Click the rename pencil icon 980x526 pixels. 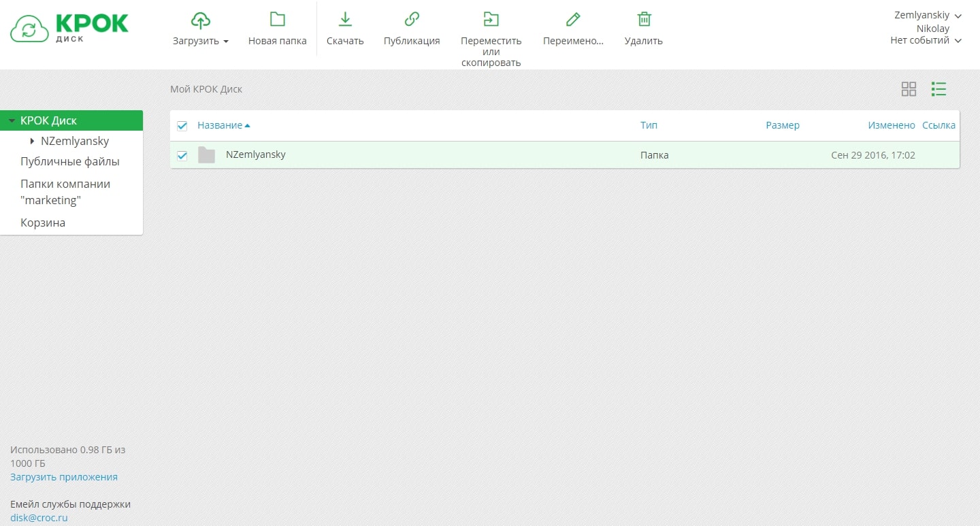(573, 19)
